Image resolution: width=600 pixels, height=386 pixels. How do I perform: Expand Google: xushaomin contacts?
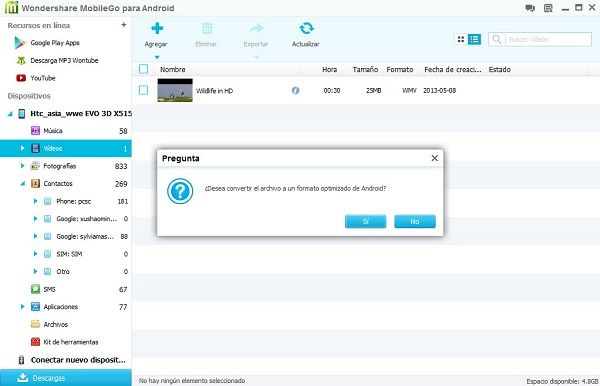(35, 219)
